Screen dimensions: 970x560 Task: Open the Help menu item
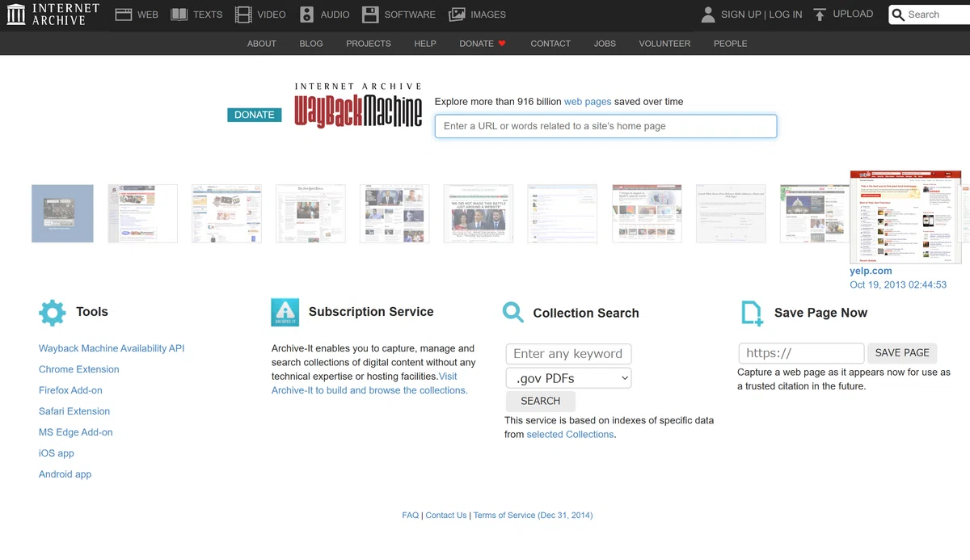(425, 44)
